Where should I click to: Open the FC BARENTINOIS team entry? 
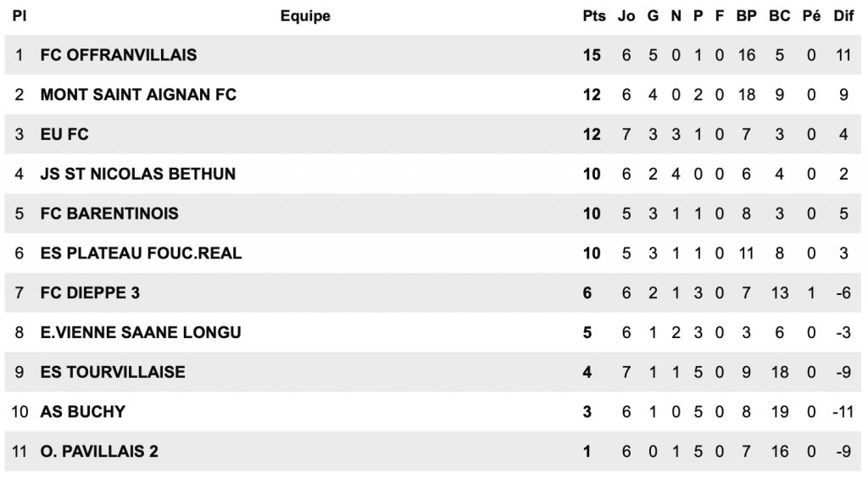point(109,214)
